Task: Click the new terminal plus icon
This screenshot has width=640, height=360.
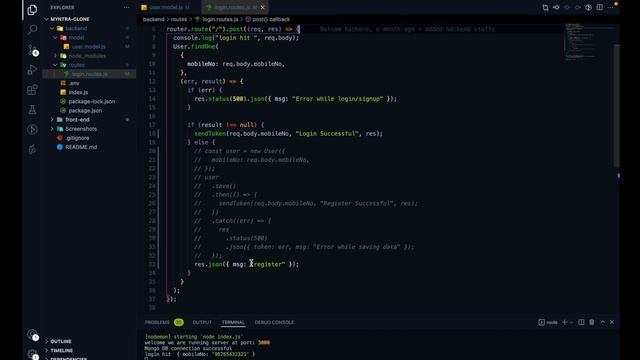Action: point(564,322)
